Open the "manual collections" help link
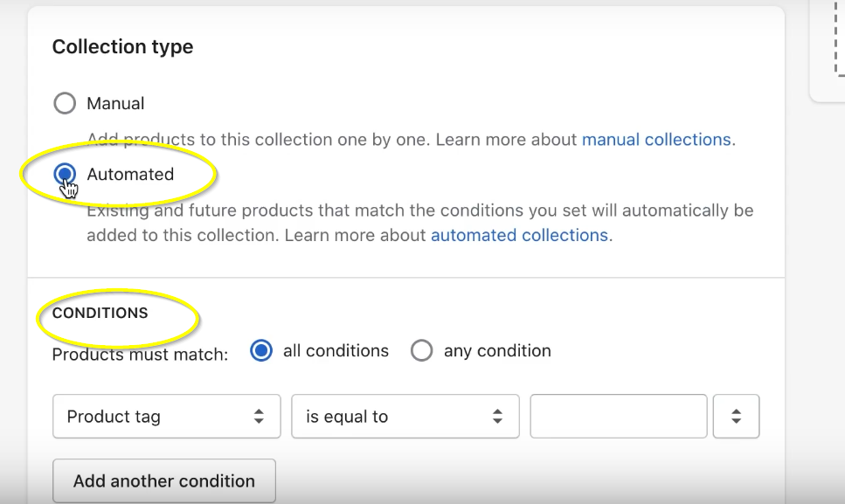845x504 pixels. [x=656, y=140]
